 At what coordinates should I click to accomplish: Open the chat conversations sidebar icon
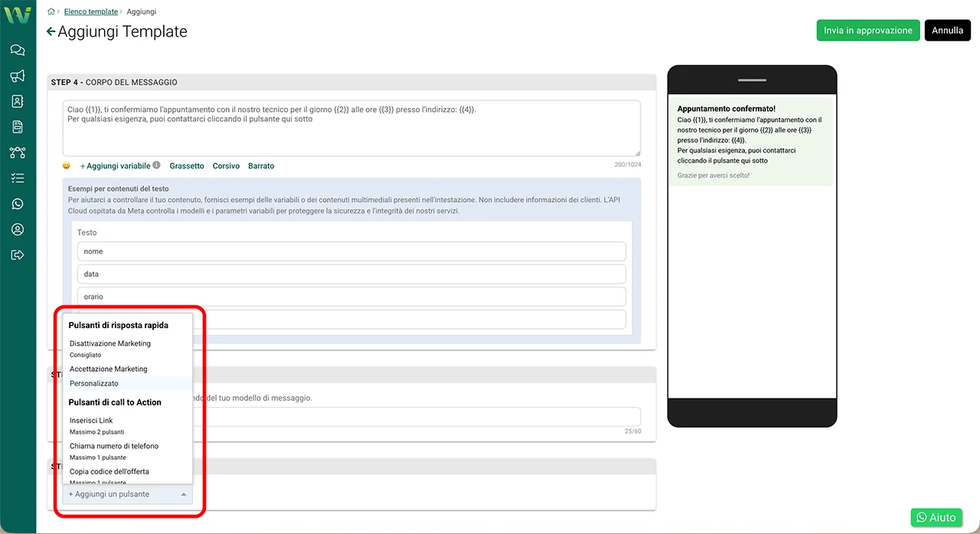click(17, 50)
